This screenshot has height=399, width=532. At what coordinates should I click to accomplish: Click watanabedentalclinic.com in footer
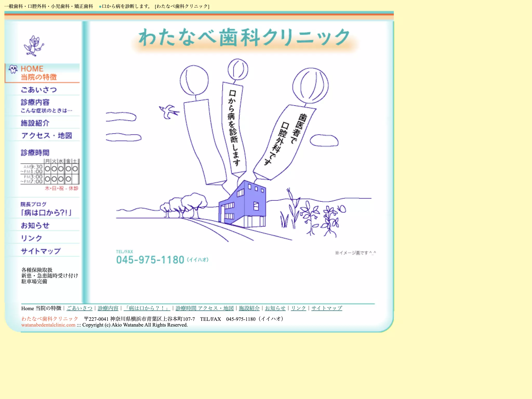[x=48, y=325]
